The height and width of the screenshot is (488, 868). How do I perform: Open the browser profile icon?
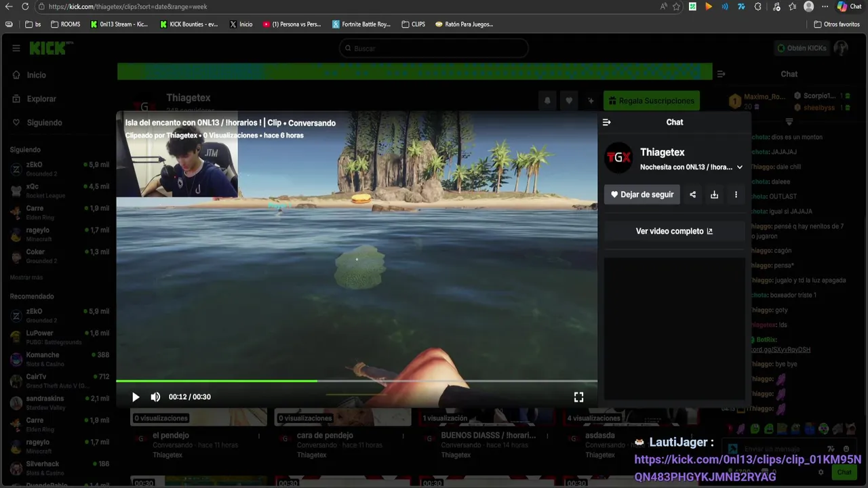pyautogui.click(x=808, y=7)
